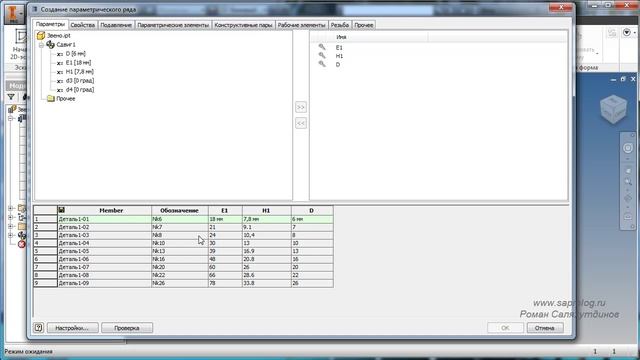Click the Имя column header
The height and width of the screenshot is (360, 640).
[369, 37]
